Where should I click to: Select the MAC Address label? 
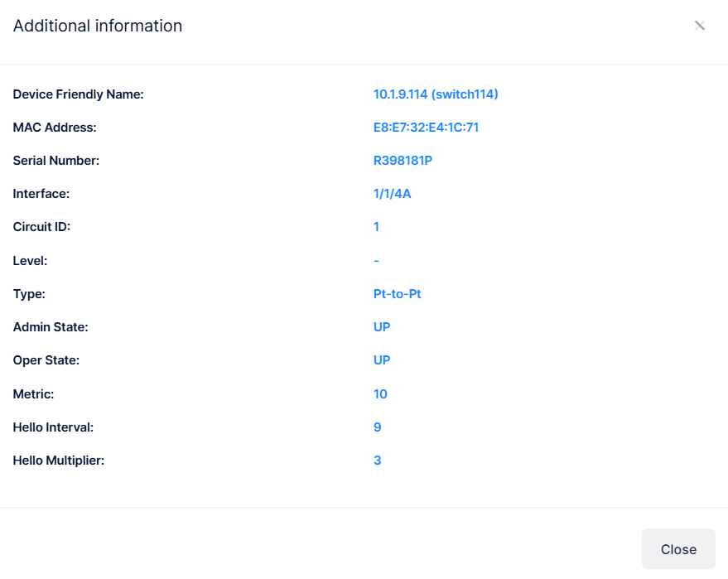55,127
